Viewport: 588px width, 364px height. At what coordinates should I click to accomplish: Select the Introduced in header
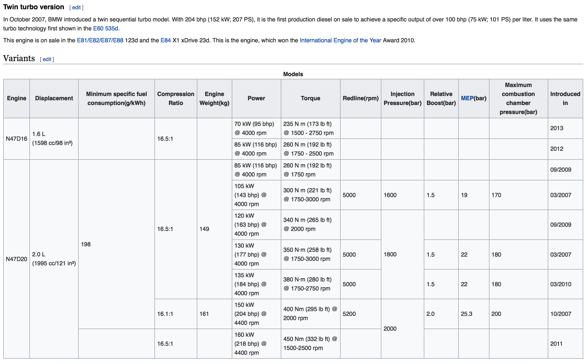[565, 98]
